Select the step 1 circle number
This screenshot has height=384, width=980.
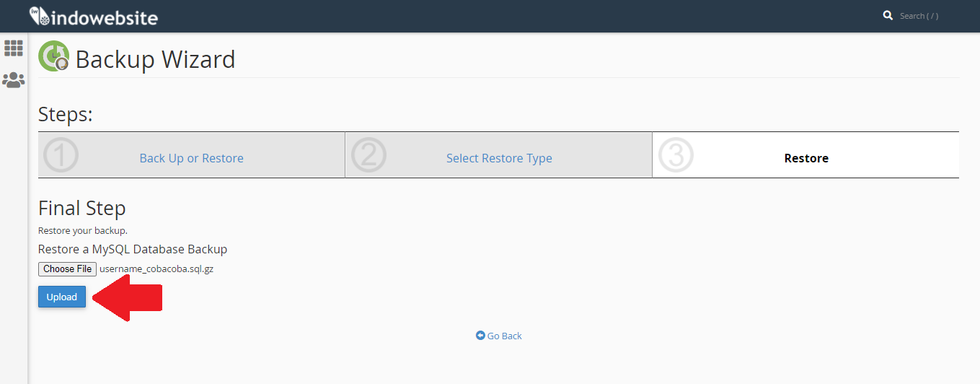[x=61, y=154]
